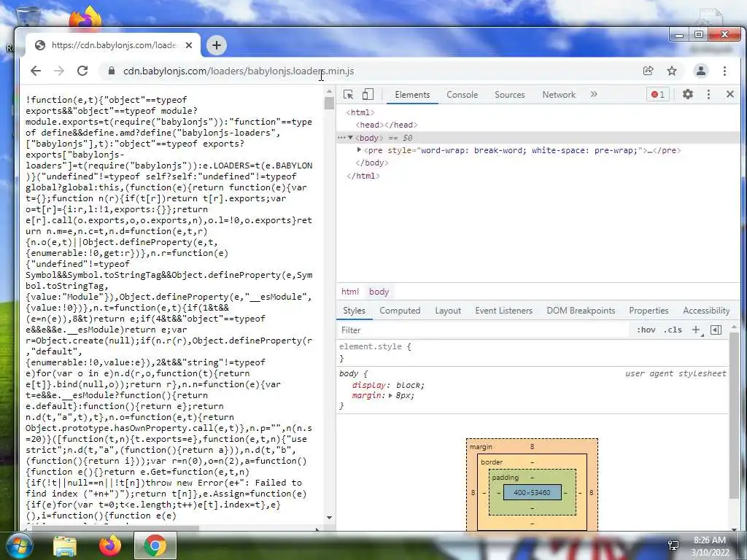Image resolution: width=747 pixels, height=560 pixels.
Task: Switch to the Network tab
Action: (559, 95)
